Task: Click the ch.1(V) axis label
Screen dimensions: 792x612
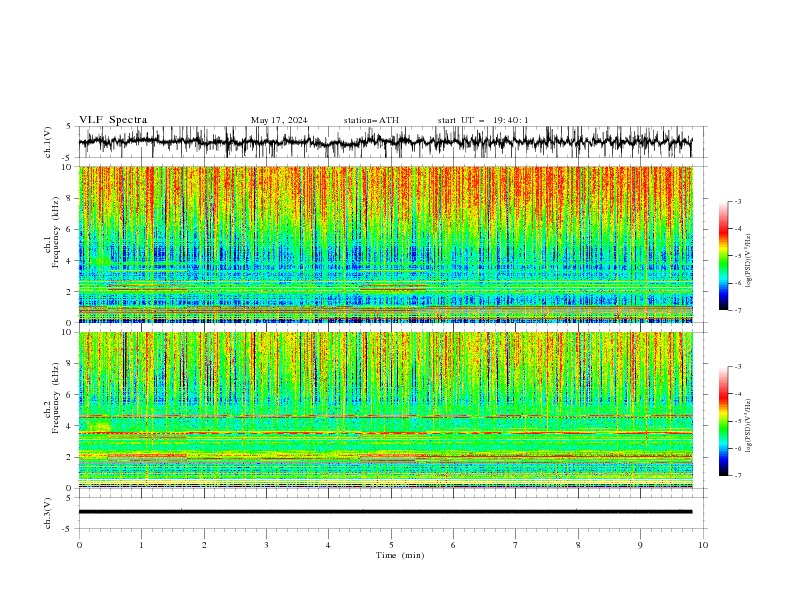Action: (x=48, y=142)
